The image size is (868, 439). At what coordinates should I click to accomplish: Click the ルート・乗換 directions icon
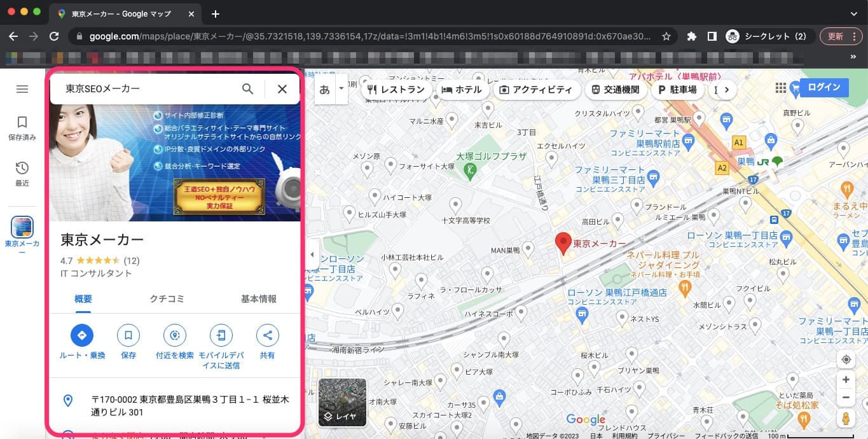pyautogui.click(x=82, y=335)
